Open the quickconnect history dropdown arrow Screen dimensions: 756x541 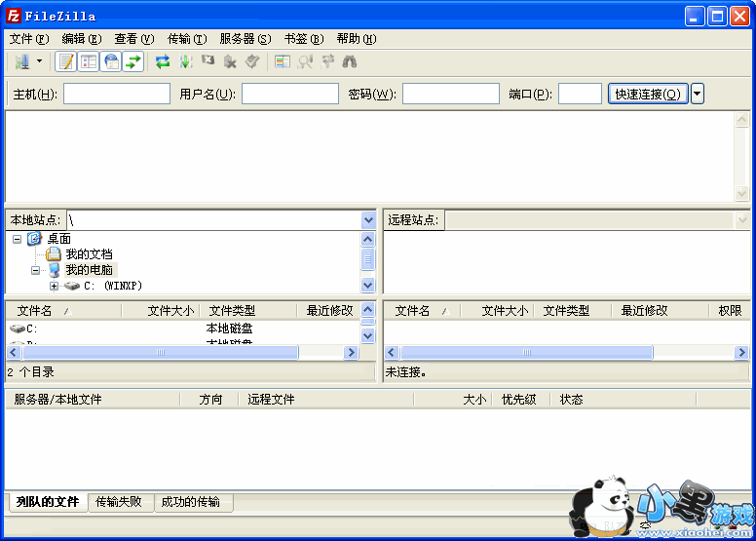tap(698, 94)
